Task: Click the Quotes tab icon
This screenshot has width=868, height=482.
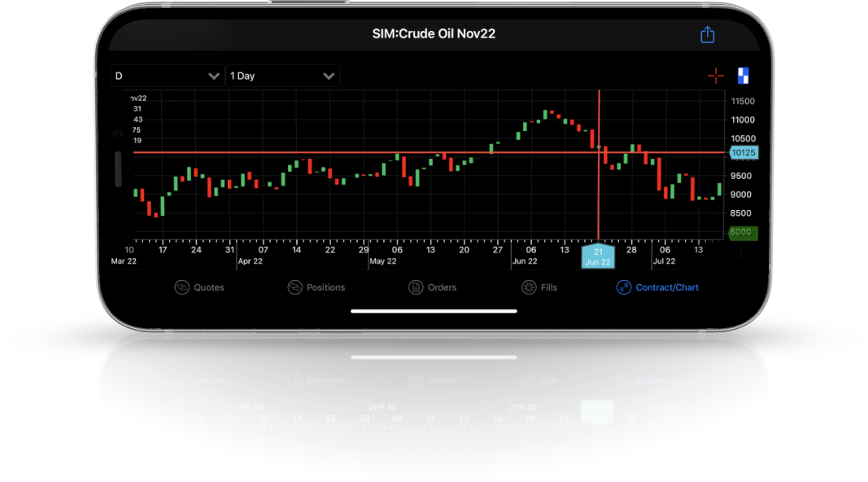Action: click(x=182, y=287)
